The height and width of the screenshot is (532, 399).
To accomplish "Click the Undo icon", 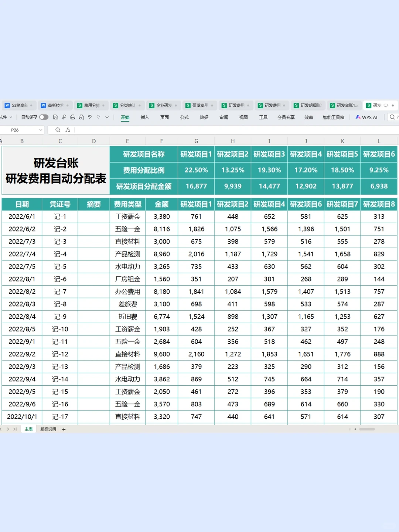I will 90,117.
